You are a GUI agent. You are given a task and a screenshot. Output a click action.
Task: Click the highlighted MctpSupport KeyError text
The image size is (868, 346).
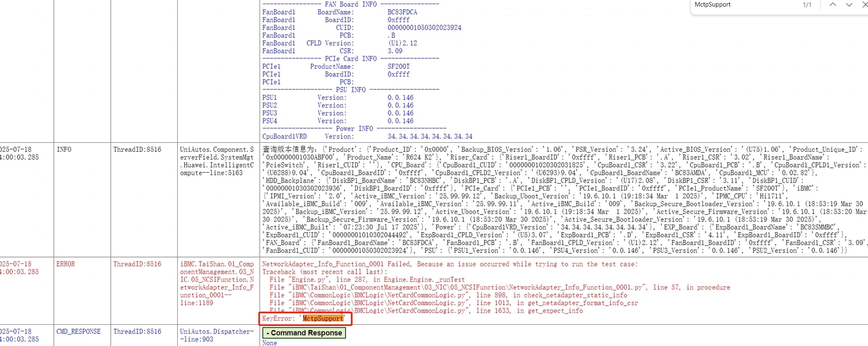tap(323, 318)
